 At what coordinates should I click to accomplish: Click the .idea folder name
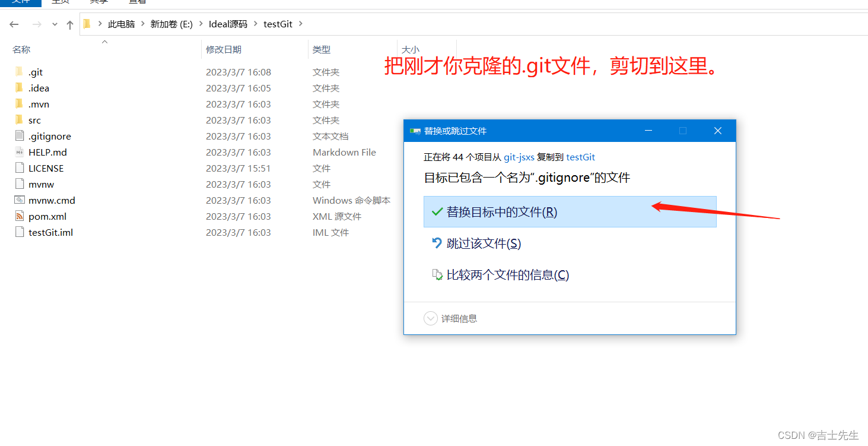tap(39, 88)
